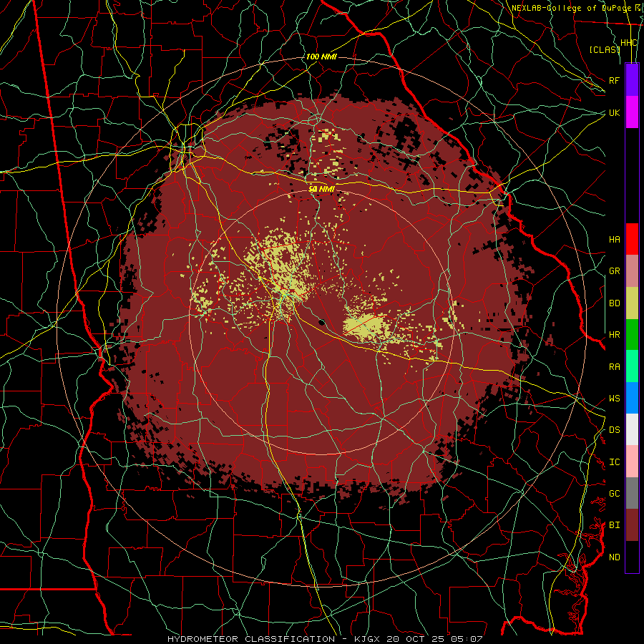Click the WS legend label
644x644 pixels.
pos(615,399)
